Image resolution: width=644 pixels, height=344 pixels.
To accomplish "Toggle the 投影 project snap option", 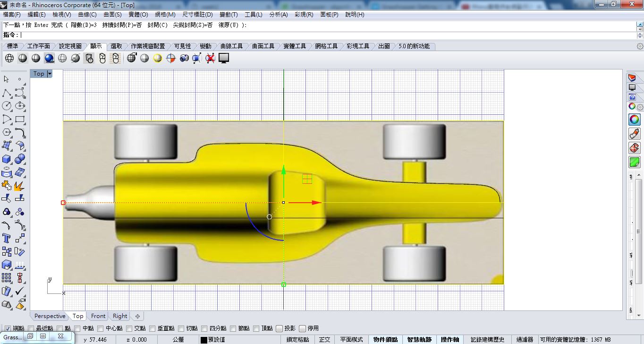I will point(280,328).
